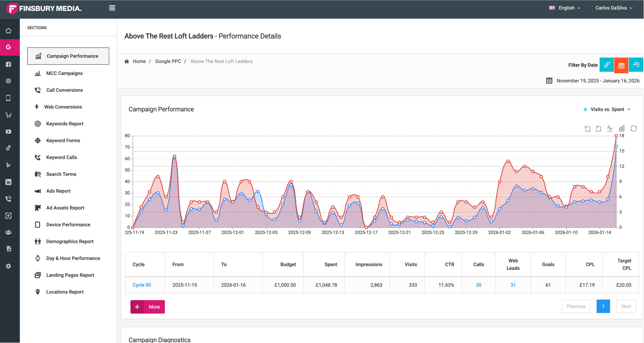Click the link icon beside Filter By Date
The height and width of the screenshot is (343, 644).
(607, 65)
